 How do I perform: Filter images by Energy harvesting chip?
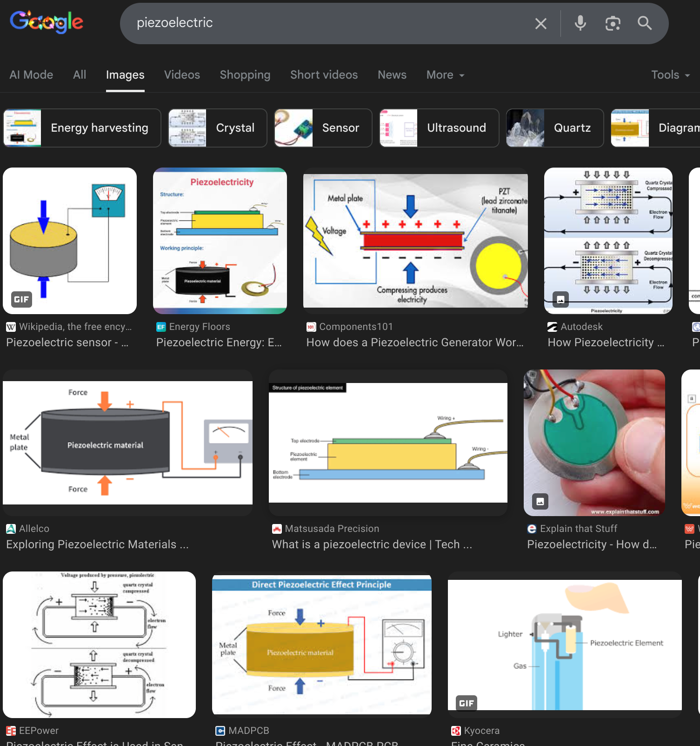(82, 128)
